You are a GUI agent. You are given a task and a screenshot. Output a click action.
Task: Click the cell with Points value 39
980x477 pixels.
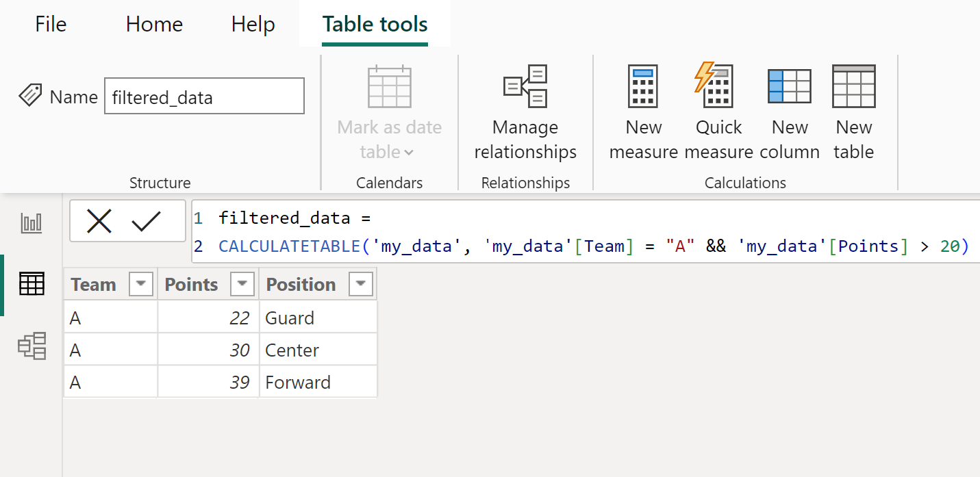[208, 382]
